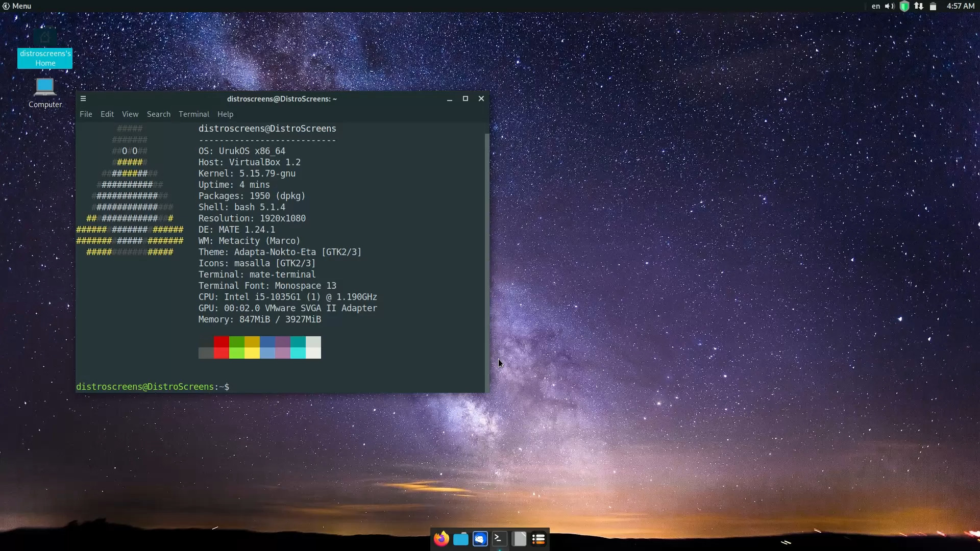Click the 'OS: UrukOS x86_64' line
This screenshot has height=551, width=980.
coord(242,151)
